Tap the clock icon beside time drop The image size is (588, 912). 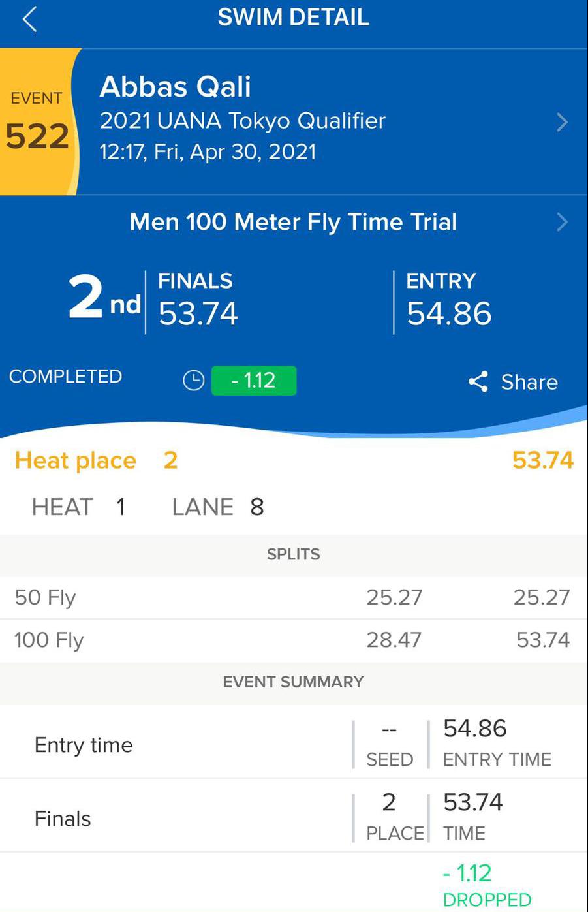pos(193,381)
